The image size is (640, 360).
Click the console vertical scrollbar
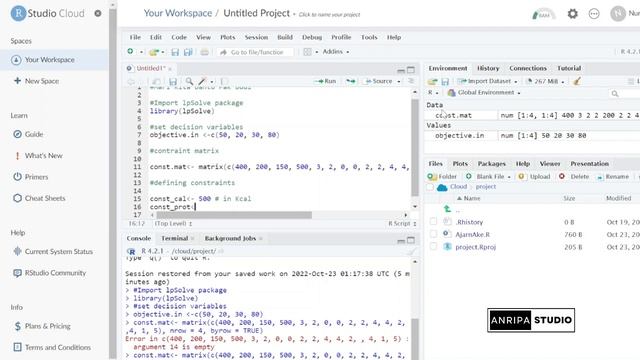coord(415,339)
